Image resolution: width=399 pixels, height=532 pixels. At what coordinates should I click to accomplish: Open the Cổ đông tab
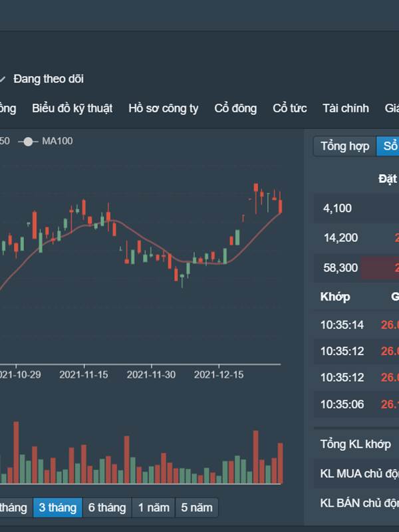[235, 108]
